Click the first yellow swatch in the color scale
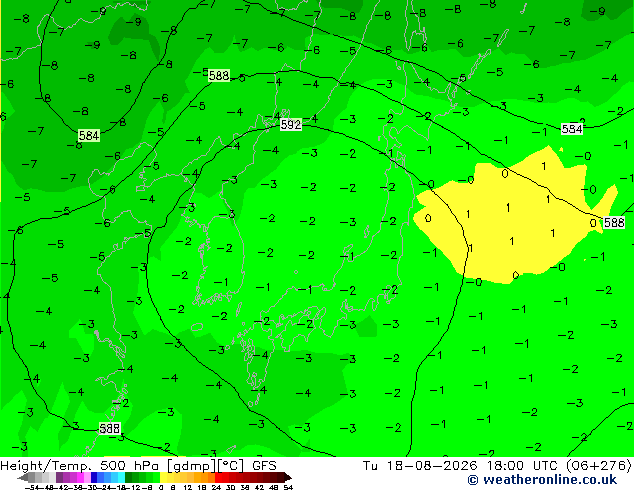The image size is (634, 490). pos(163,477)
